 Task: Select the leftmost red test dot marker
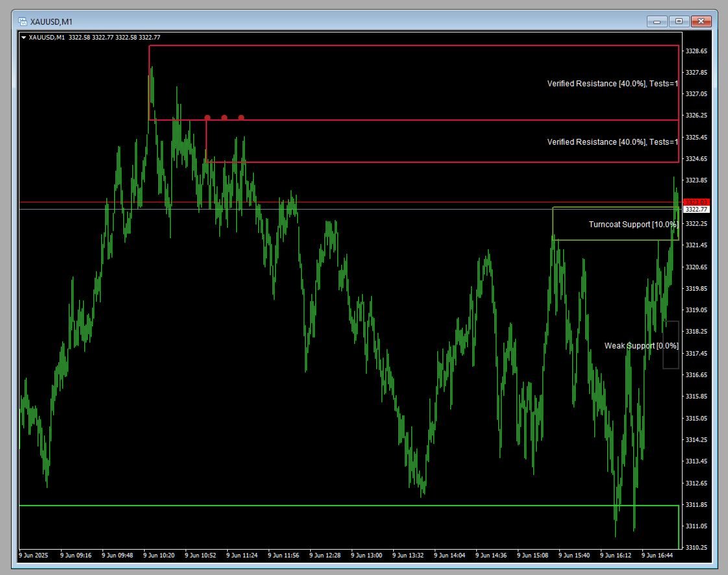(x=207, y=117)
